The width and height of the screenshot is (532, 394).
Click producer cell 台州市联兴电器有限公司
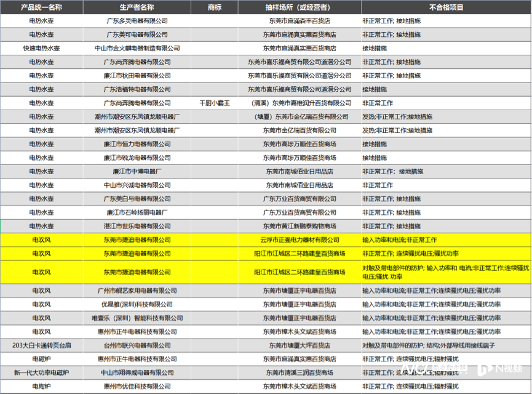pyautogui.click(x=137, y=345)
